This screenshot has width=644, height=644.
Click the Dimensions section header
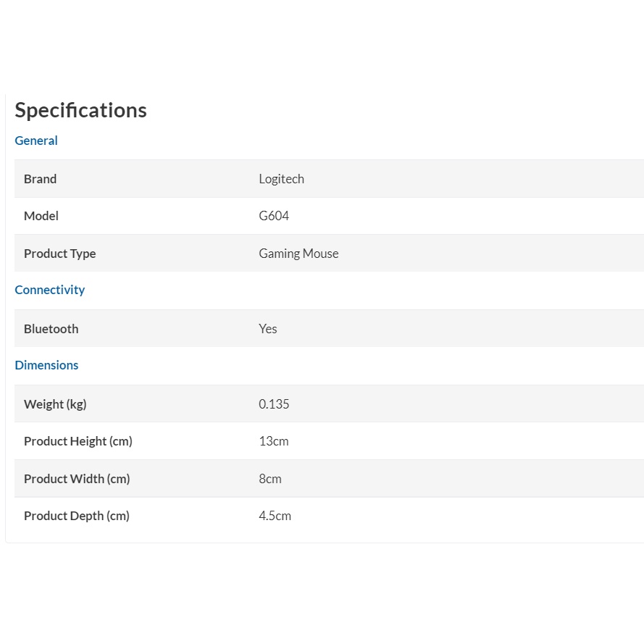coord(46,365)
